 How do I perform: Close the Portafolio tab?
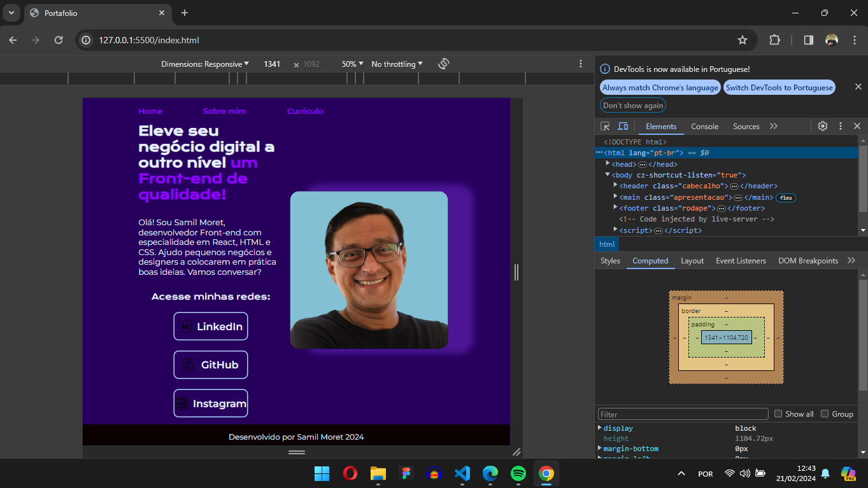(x=162, y=13)
